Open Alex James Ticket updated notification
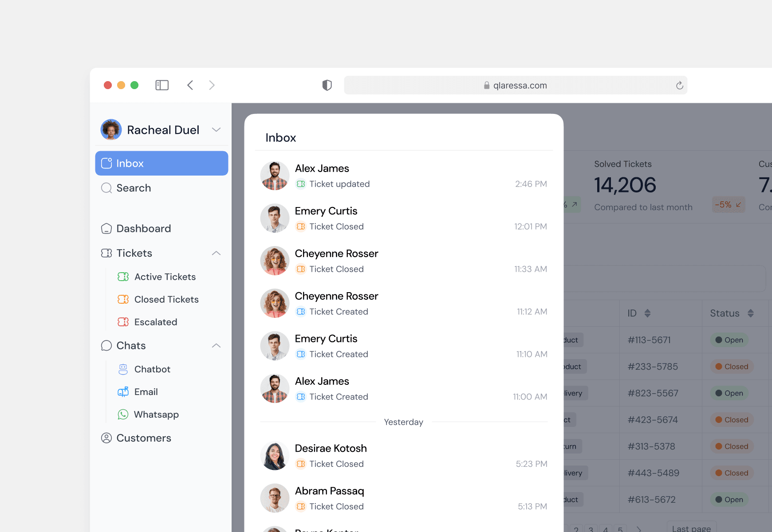Image resolution: width=772 pixels, height=532 pixels. (403, 176)
